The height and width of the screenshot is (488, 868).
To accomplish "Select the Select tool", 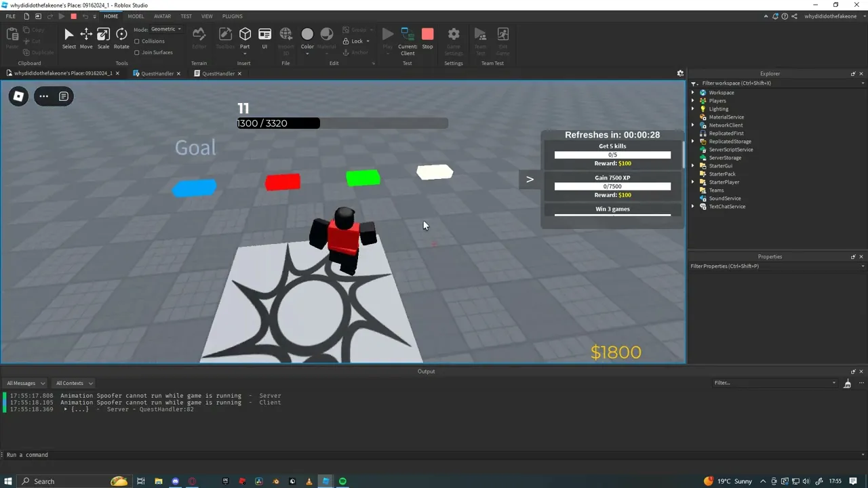I will coord(68,38).
